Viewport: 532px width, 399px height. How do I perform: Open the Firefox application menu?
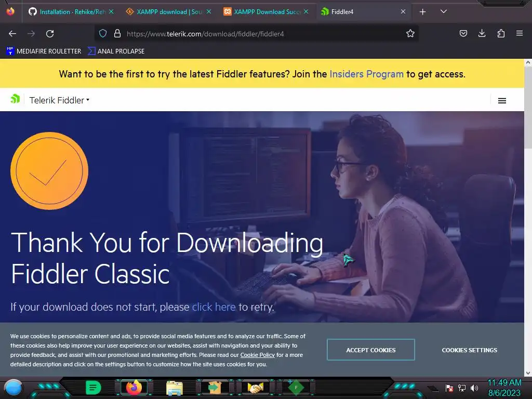click(x=520, y=33)
